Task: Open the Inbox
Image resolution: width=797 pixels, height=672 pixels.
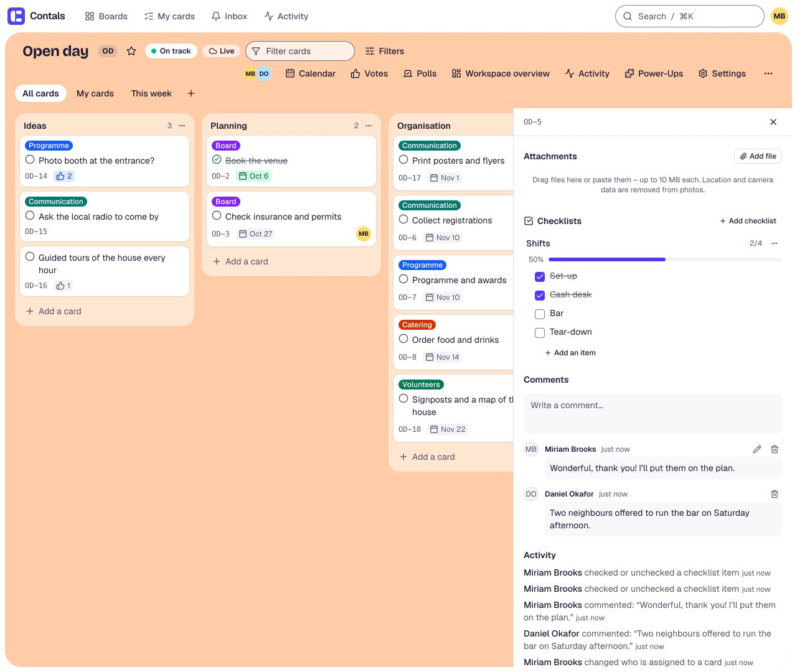Action: pyautogui.click(x=229, y=16)
